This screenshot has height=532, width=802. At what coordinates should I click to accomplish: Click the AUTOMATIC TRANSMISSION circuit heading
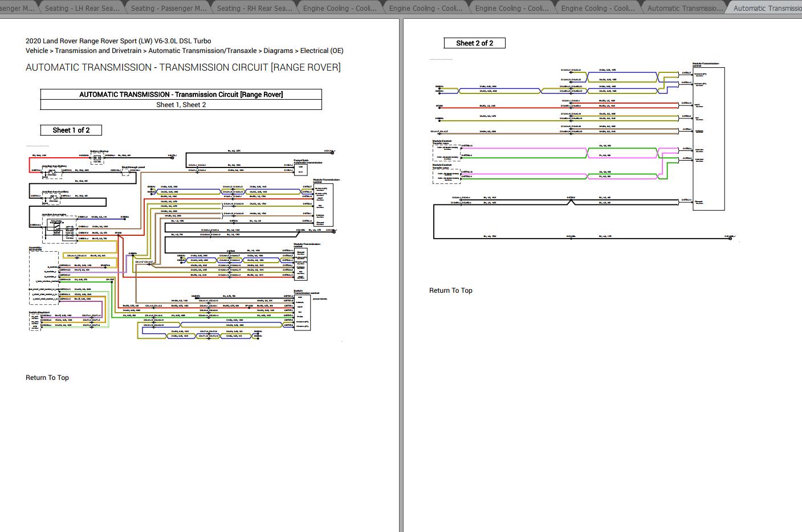click(x=182, y=67)
